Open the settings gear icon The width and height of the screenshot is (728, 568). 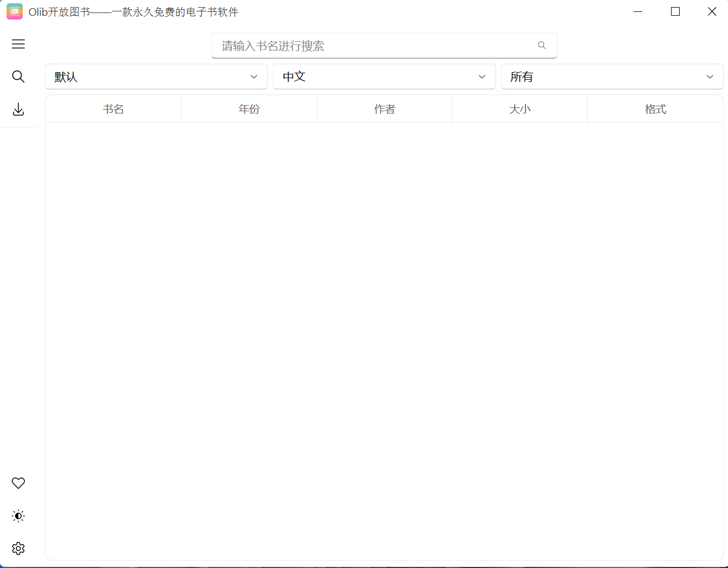point(18,548)
